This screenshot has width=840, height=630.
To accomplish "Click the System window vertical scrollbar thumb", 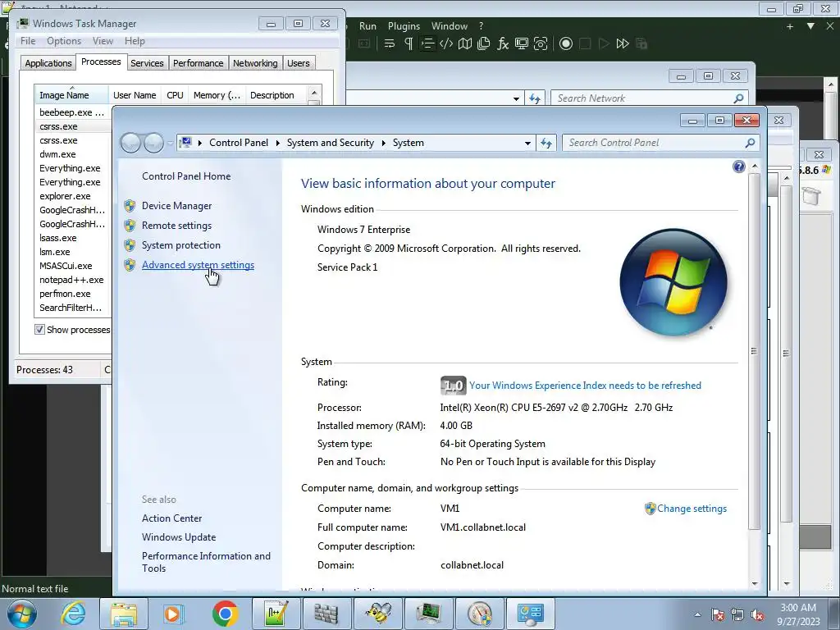I will 754,351.
